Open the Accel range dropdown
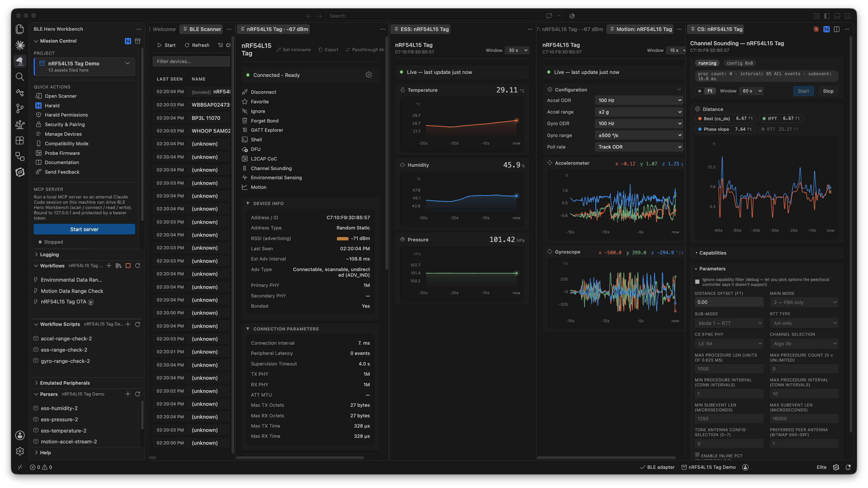Image resolution: width=868 pixels, height=488 pixels. pos(639,112)
